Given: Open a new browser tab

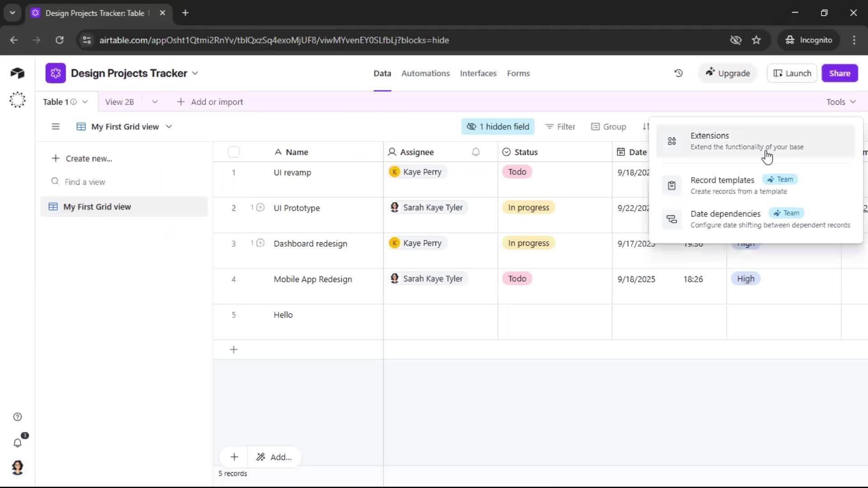Looking at the screenshot, I should click(185, 13).
